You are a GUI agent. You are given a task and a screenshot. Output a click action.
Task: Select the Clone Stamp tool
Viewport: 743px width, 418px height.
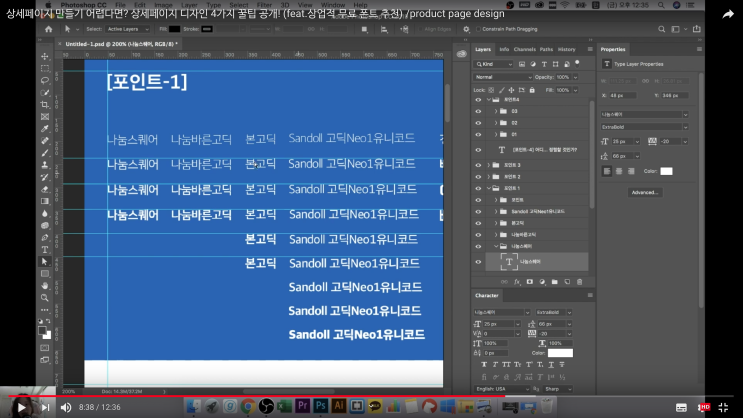pos(45,165)
